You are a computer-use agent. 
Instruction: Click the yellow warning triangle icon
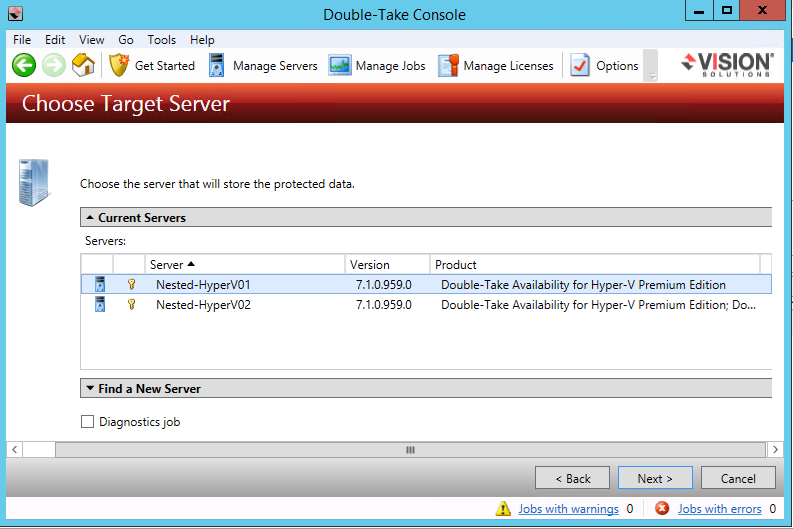point(503,508)
